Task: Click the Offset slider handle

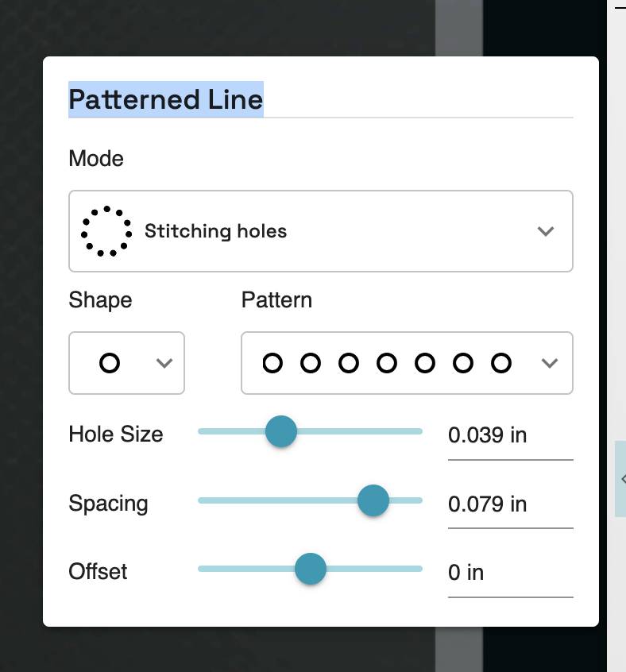Action: click(x=310, y=569)
